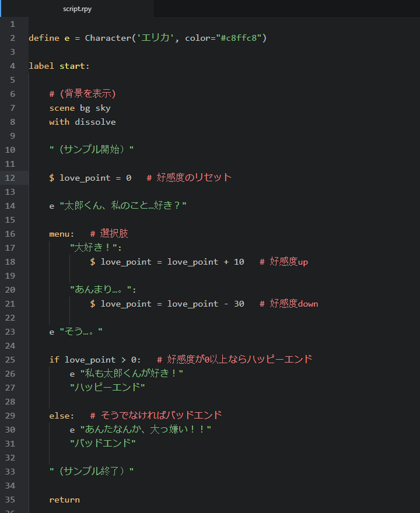Click 'love_point + 10' expression on line 18
This screenshot has width=420, height=513.
click(205, 262)
